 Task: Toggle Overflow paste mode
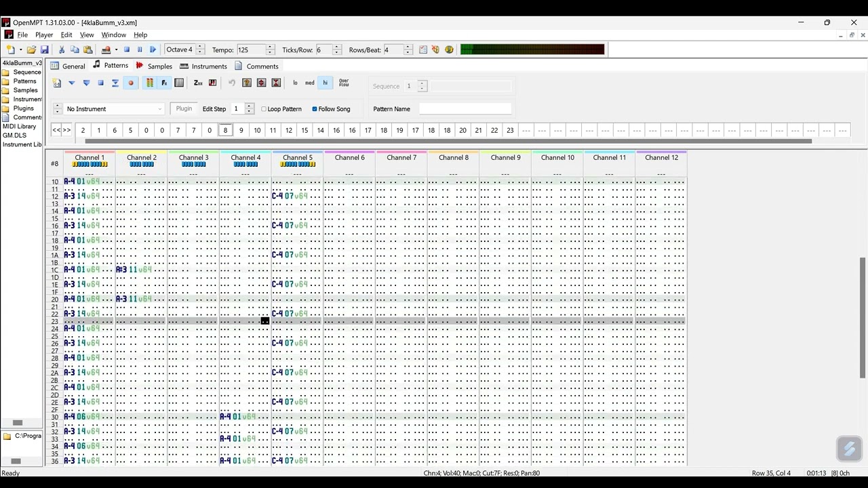[x=344, y=83]
